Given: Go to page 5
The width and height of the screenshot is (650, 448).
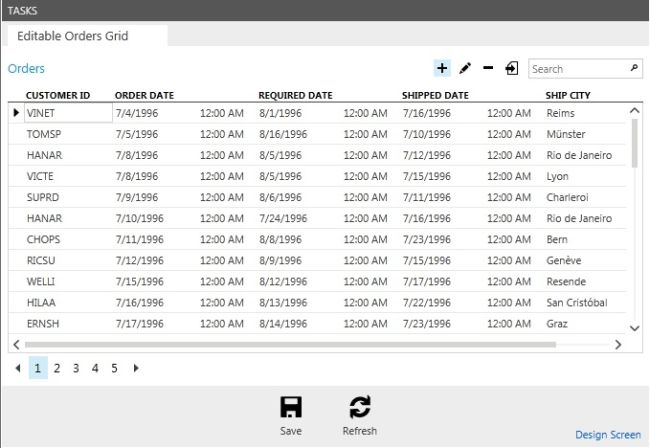Looking at the screenshot, I should pos(114,368).
